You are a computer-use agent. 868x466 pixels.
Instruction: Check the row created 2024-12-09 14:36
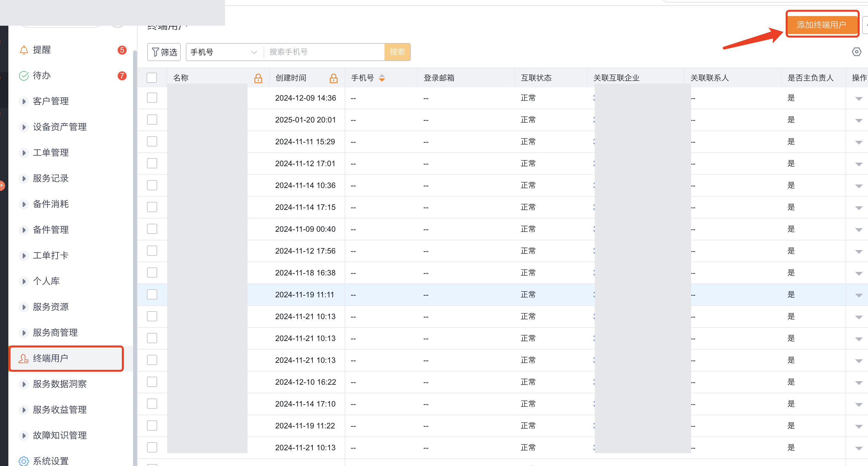click(152, 98)
